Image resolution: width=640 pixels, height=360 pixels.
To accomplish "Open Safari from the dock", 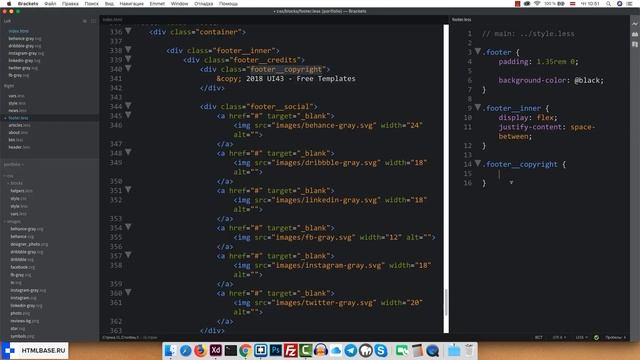I will coord(186,351).
